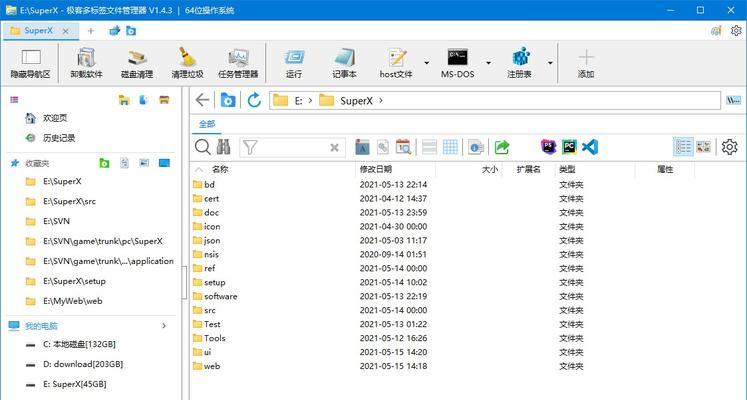Image resolution: width=747 pixels, height=400 pixels.
Task: Sort by 大小 column header
Action: (x=490, y=169)
